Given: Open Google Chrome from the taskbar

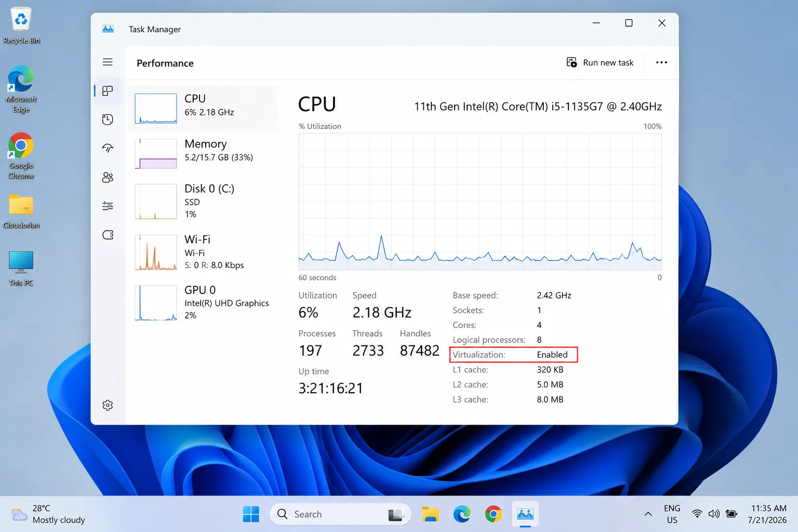Looking at the screenshot, I should tap(494, 514).
